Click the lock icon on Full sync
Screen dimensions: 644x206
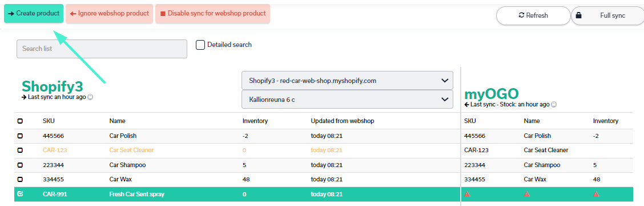click(x=579, y=15)
